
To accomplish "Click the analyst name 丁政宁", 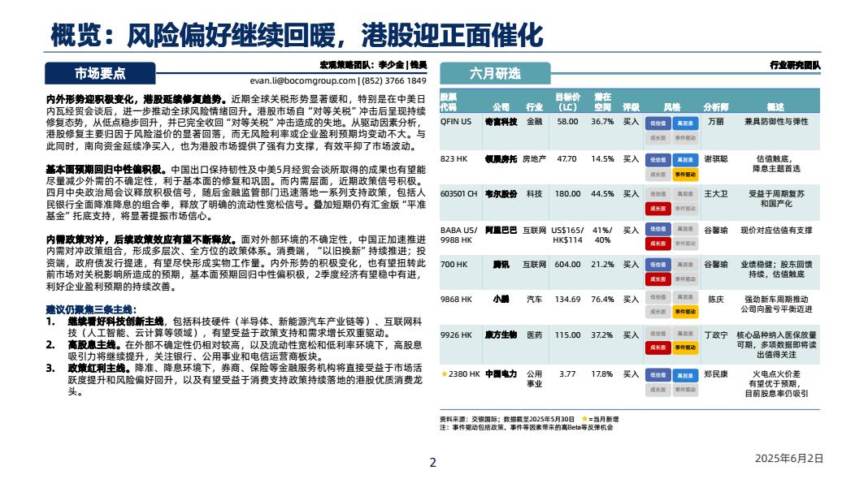I will click(716, 335).
